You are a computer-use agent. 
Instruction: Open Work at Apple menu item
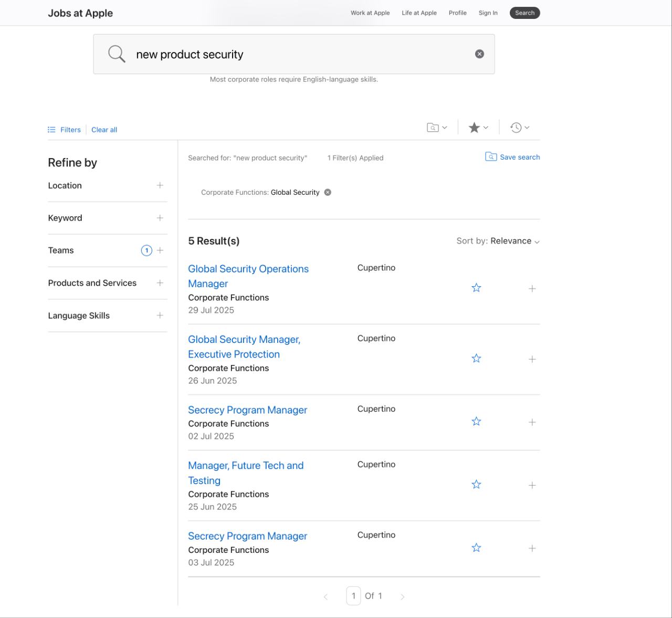coord(370,13)
